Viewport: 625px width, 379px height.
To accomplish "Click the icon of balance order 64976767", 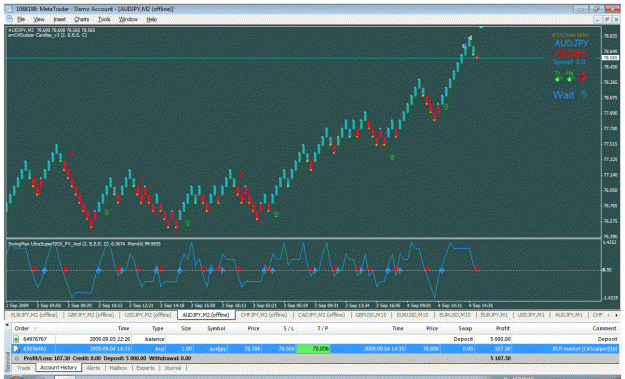I will tap(16, 339).
